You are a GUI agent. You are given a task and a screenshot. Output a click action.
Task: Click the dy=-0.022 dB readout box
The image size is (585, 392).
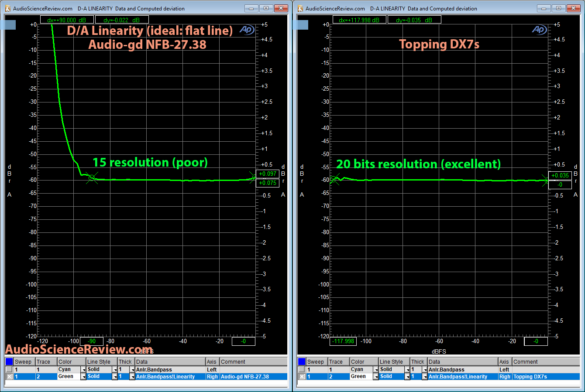click(121, 20)
